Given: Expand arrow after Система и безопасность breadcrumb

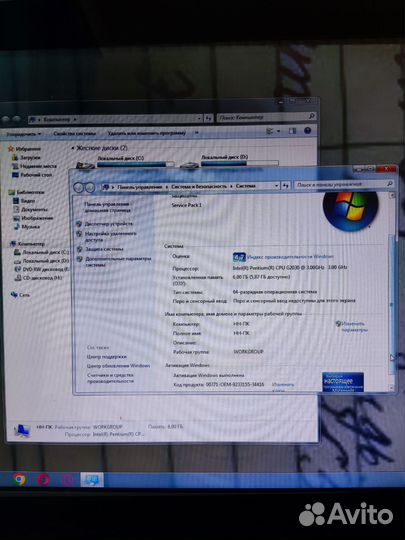Looking at the screenshot, I should click(231, 186).
